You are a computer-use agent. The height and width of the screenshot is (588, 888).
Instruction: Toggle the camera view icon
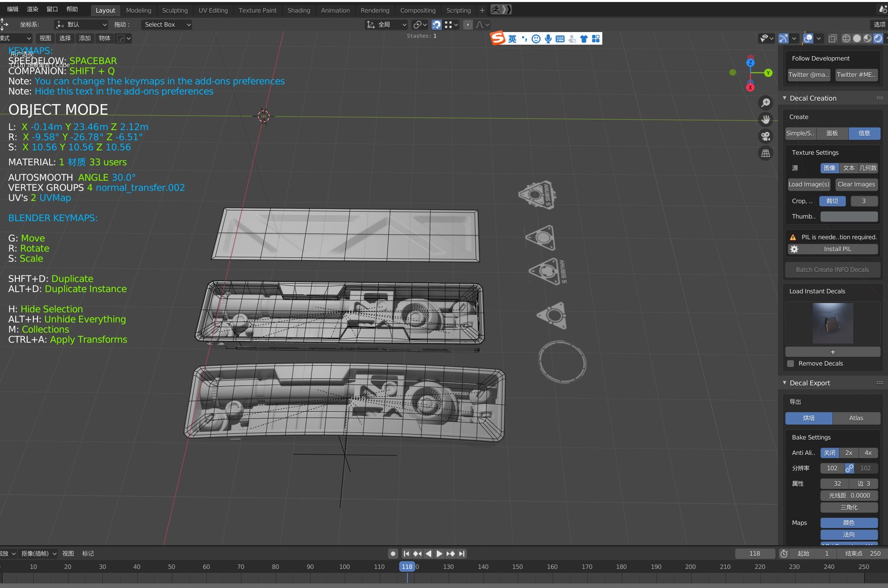click(765, 136)
